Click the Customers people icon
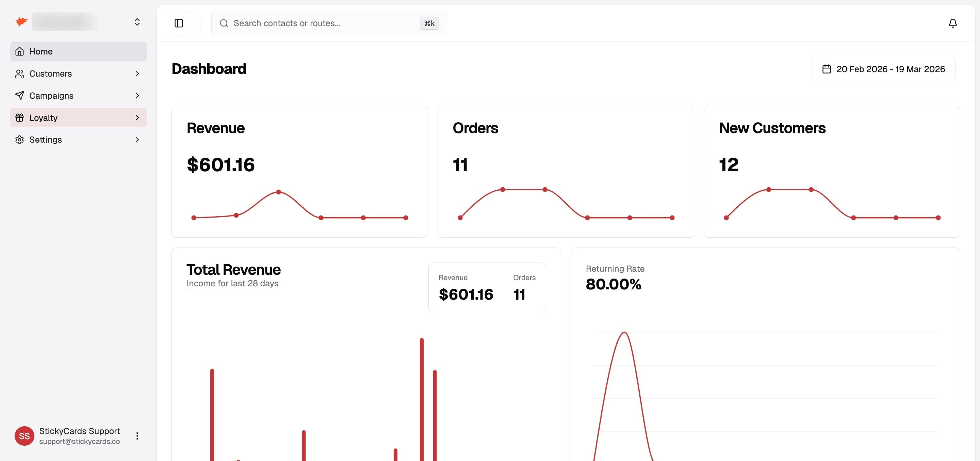The height and width of the screenshot is (461, 980). tap(19, 74)
